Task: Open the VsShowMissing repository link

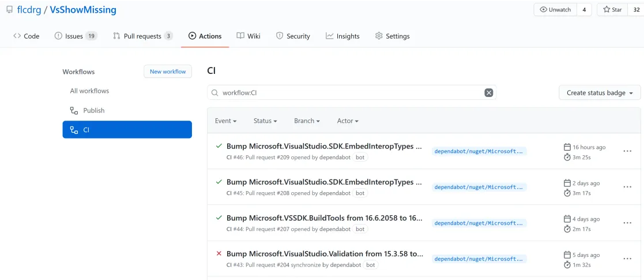Action: pyautogui.click(x=83, y=10)
